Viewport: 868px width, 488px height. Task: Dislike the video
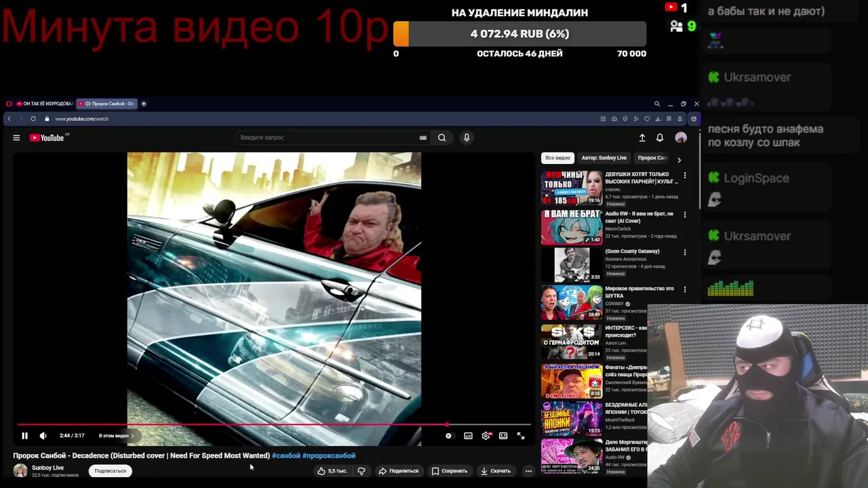click(x=361, y=471)
